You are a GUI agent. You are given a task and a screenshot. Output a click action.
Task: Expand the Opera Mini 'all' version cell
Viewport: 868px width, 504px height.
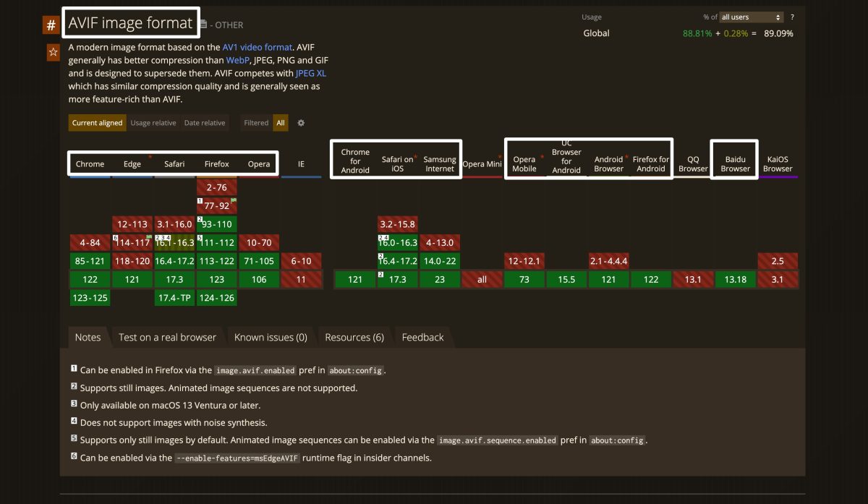(x=482, y=280)
